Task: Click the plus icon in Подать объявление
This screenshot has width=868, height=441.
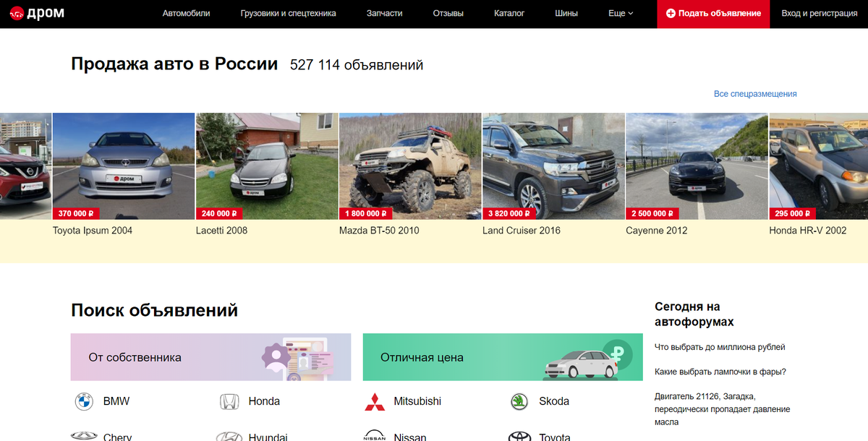Action: pos(671,14)
